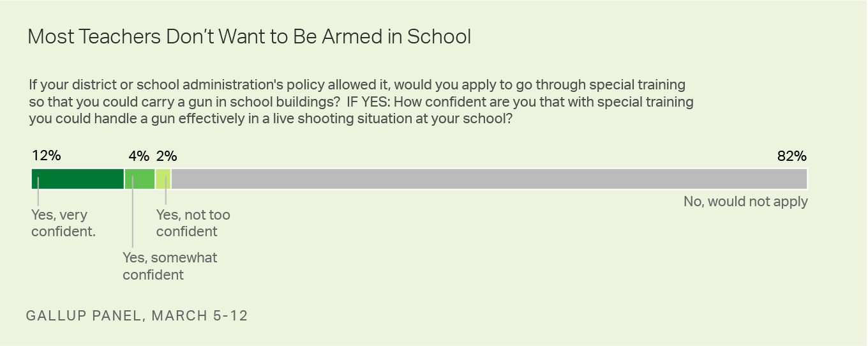This screenshot has height=346, width=868.
Task: Click the leader line to somewhat confident label
Action: (133, 212)
